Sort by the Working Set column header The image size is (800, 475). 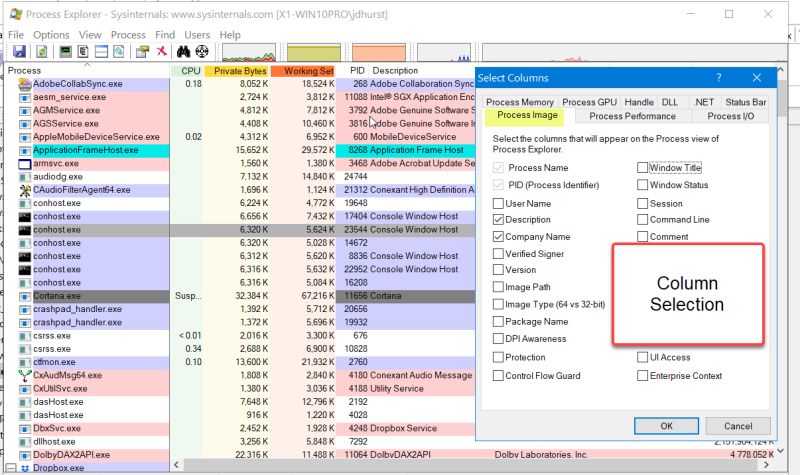tap(303, 71)
